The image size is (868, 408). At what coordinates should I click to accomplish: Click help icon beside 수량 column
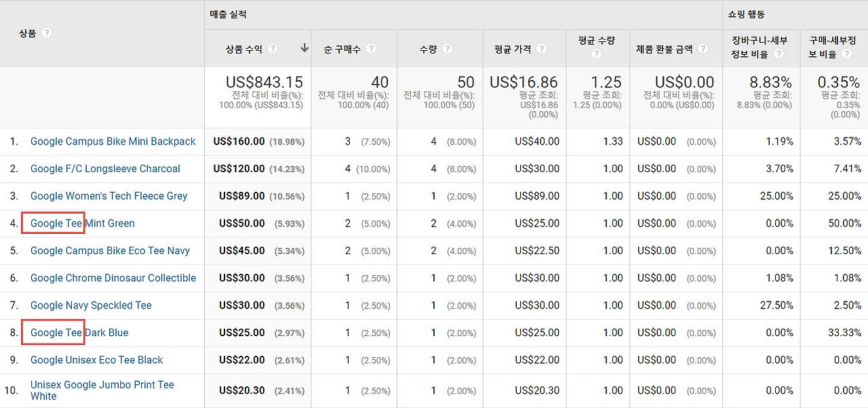pyautogui.click(x=448, y=49)
